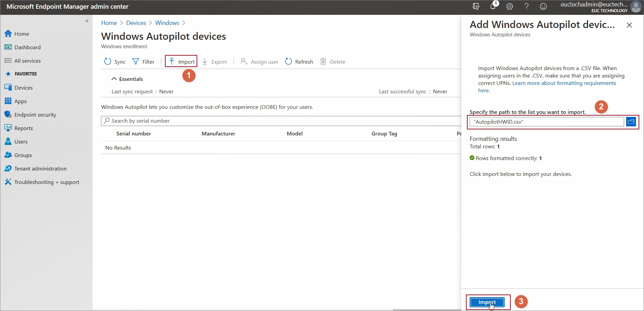
Task: Click Delete in the toolbar
Action: (333, 62)
